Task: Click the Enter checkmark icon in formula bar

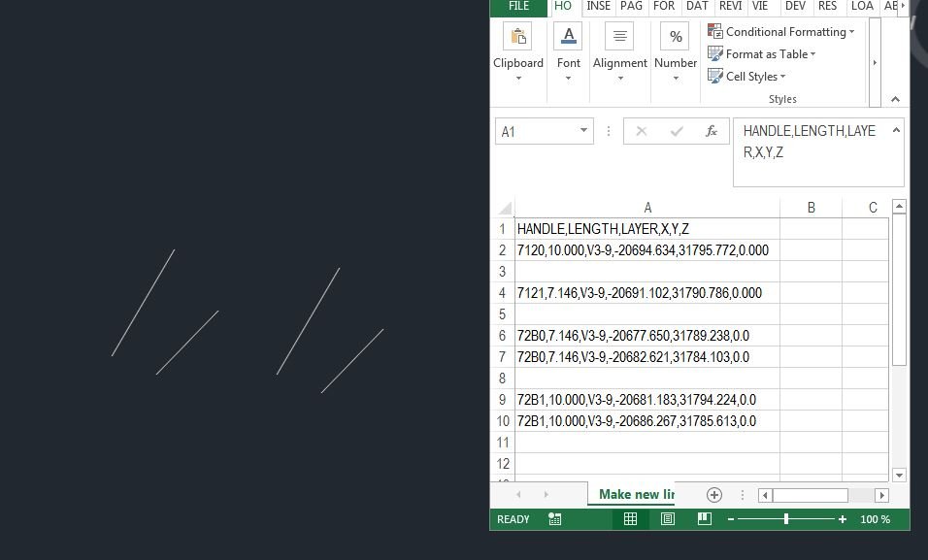Action: 677,131
